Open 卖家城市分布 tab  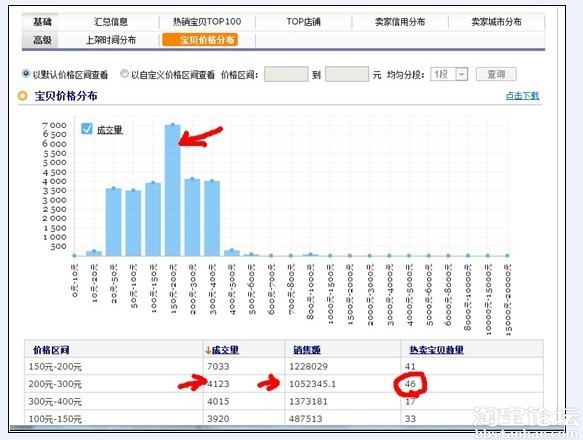pyautogui.click(x=496, y=22)
